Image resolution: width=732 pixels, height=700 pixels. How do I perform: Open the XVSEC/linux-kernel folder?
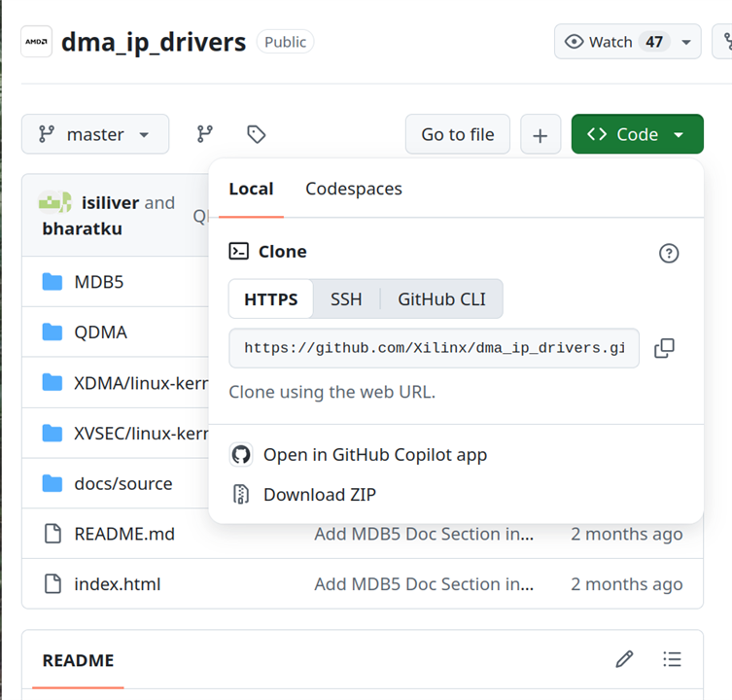141,433
